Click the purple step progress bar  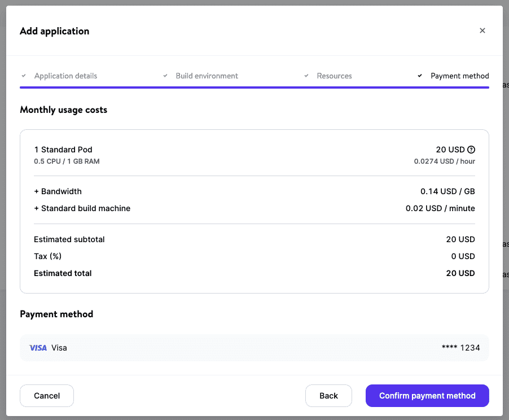(254, 88)
